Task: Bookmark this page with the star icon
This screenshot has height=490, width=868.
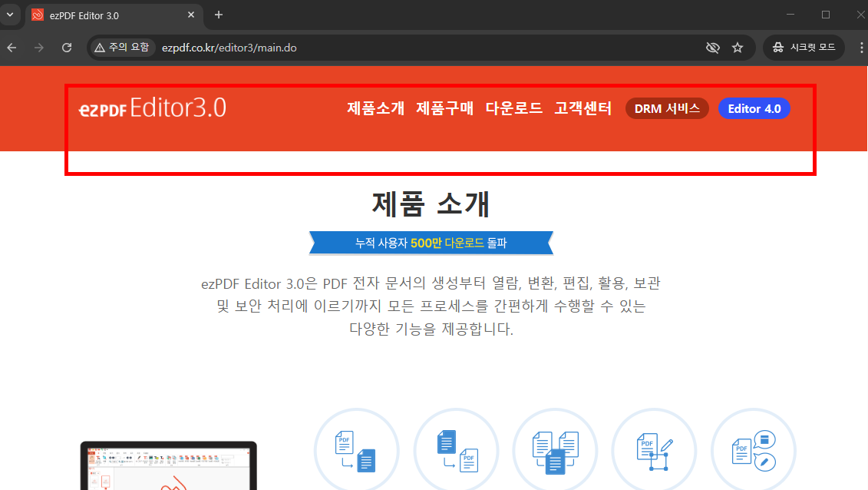Action: point(738,47)
